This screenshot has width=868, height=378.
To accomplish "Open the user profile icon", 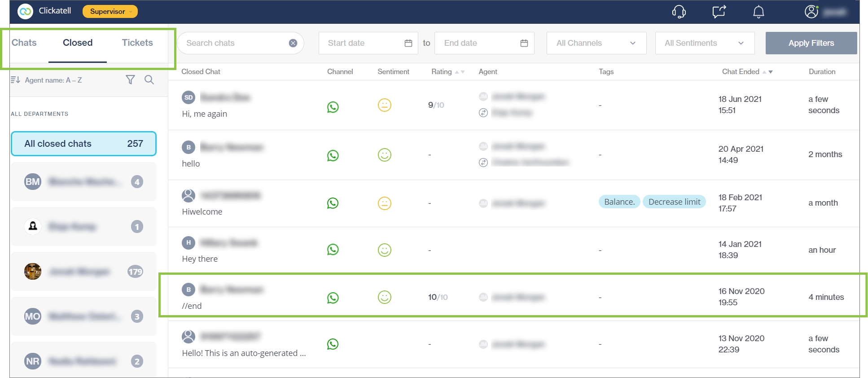I will click(x=811, y=12).
